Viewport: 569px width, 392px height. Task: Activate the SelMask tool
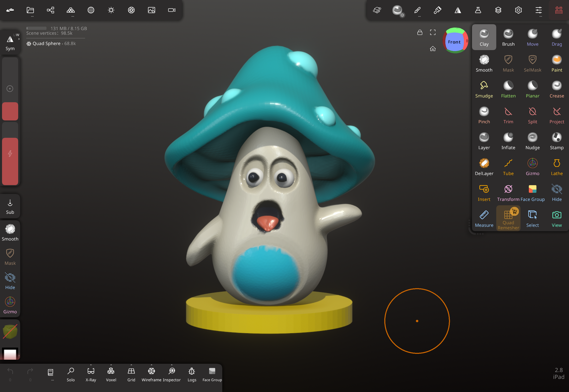point(532,63)
